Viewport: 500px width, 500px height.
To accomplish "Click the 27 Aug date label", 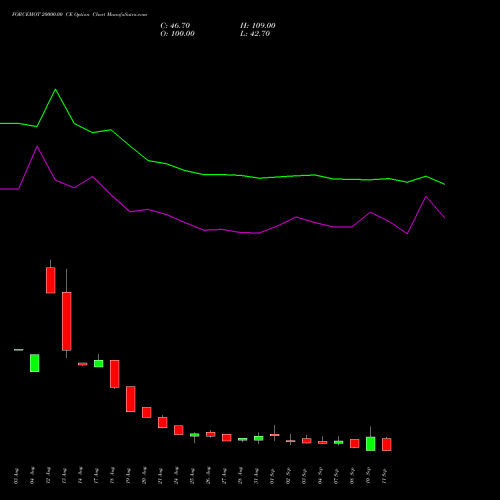I will (x=224, y=475).
